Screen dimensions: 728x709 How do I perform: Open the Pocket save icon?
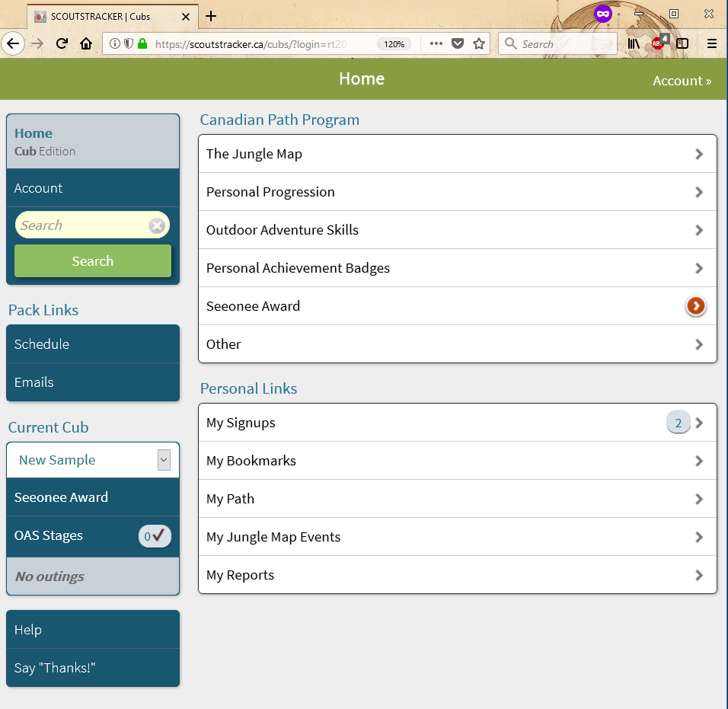click(x=458, y=44)
